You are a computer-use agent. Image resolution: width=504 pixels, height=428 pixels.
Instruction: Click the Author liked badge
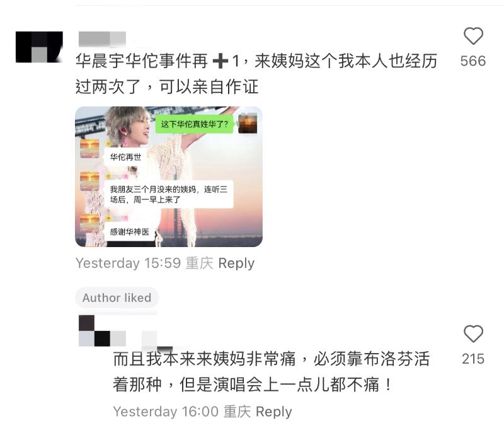[117, 298]
